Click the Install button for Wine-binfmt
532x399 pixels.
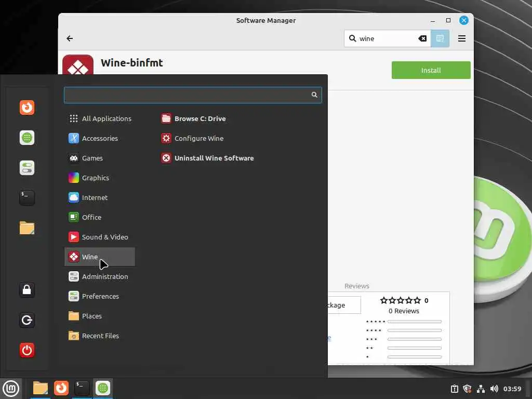[x=431, y=70]
